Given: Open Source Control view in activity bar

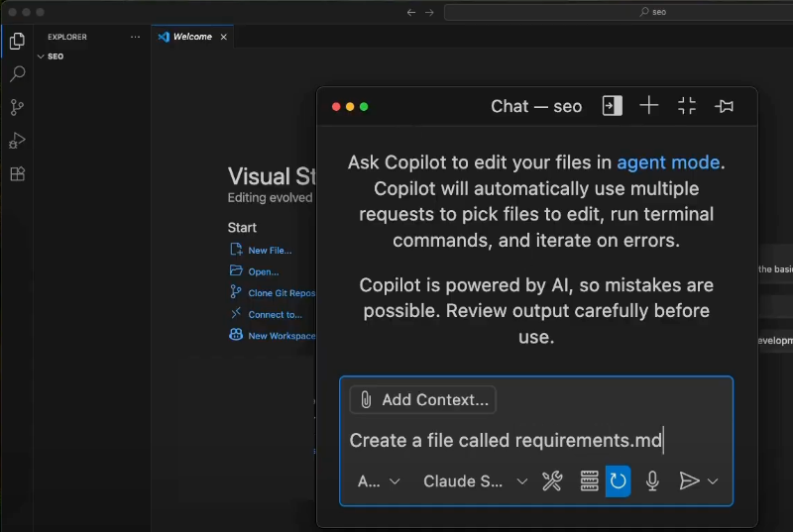Looking at the screenshot, I should point(17,107).
